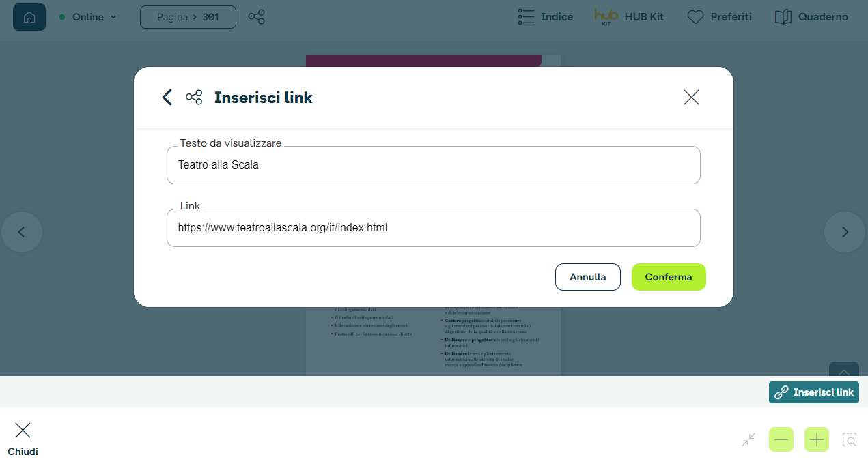Open the Online status dropdown

tap(88, 17)
